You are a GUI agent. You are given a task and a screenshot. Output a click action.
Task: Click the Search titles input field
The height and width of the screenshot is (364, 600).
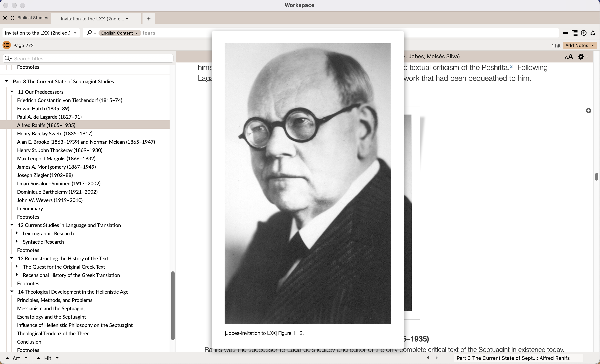coord(92,59)
